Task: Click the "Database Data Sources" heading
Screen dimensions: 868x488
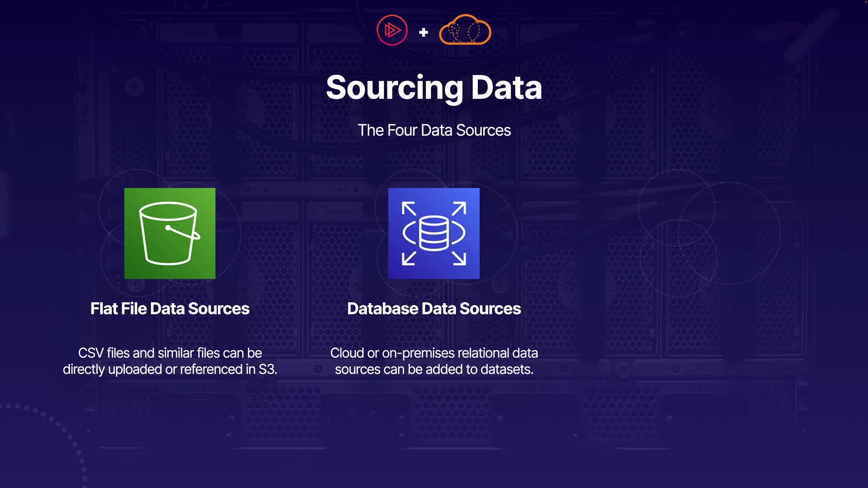Action: click(434, 309)
